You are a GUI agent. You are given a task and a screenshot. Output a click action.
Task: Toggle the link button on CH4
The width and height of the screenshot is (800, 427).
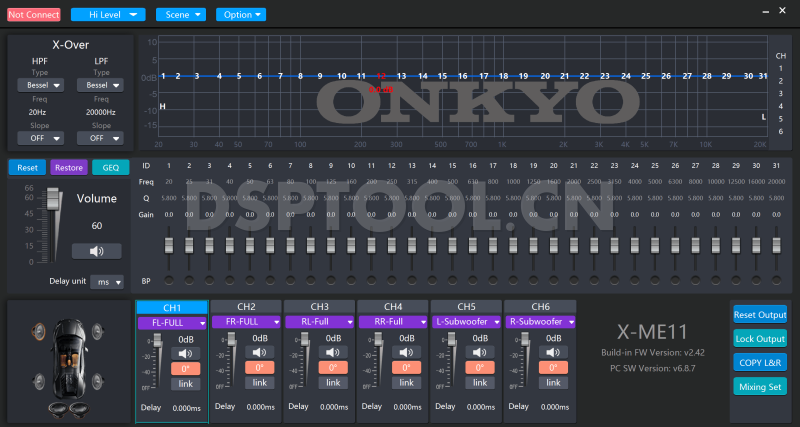[405, 383]
